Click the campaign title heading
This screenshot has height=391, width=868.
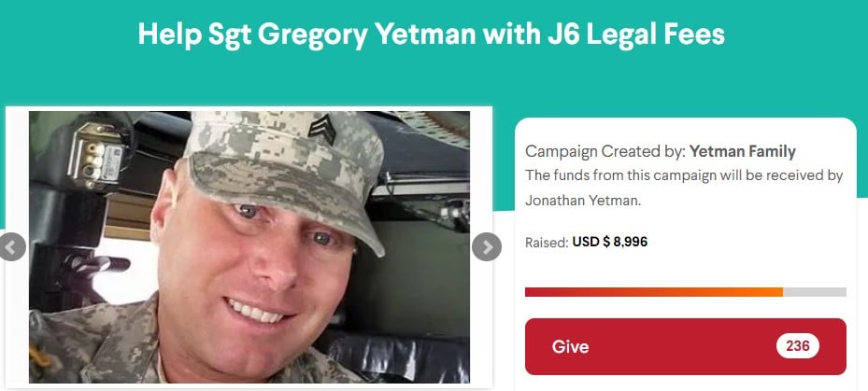(432, 35)
